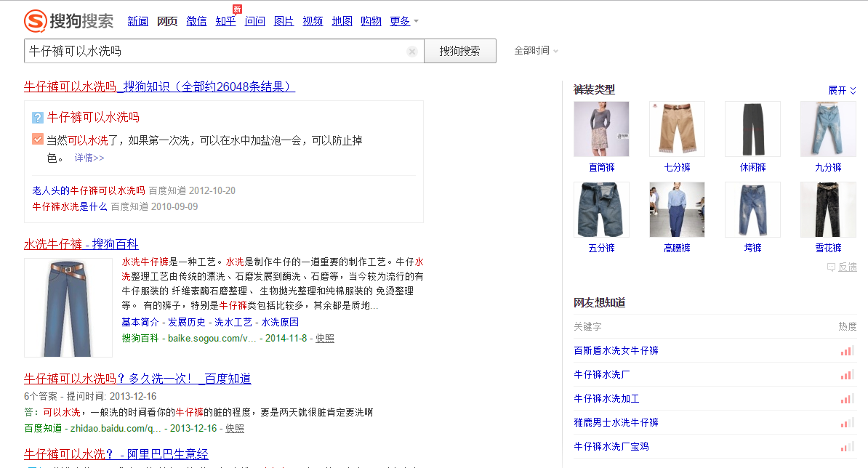Click the jeans thumbnail in the 搜狗百科 result
Viewport: 868px width, 468px height.
[68, 307]
